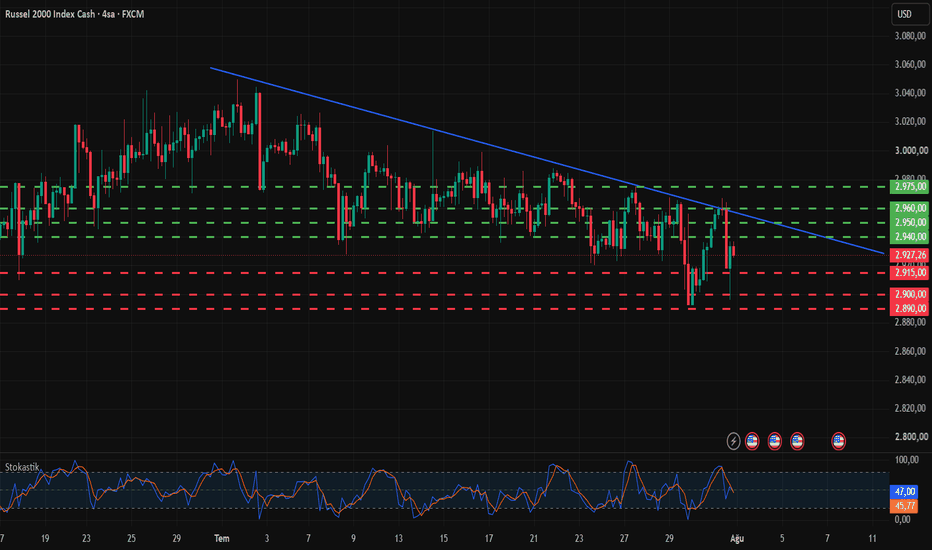The image size is (932, 550).
Task: Click the orange stochastic value 45,77
Action: 905,506
